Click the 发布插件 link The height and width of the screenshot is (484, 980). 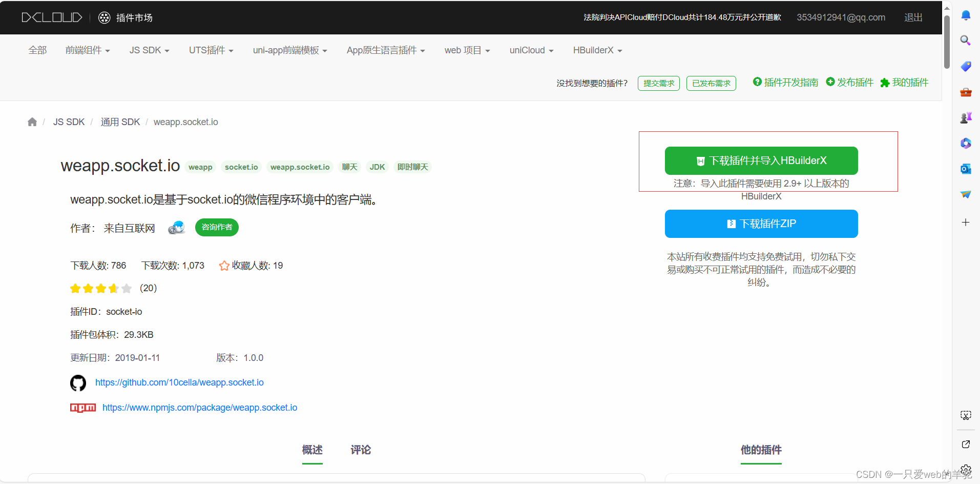coord(855,83)
